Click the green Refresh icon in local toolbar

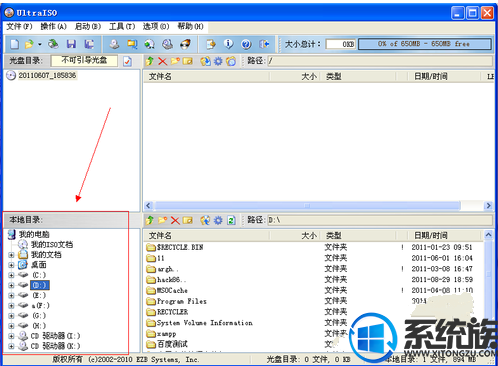click(x=231, y=220)
